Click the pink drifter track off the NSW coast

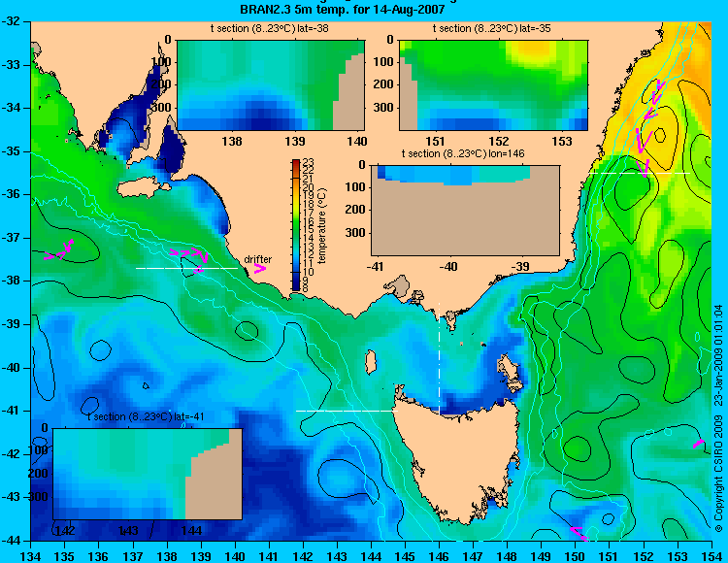click(648, 128)
